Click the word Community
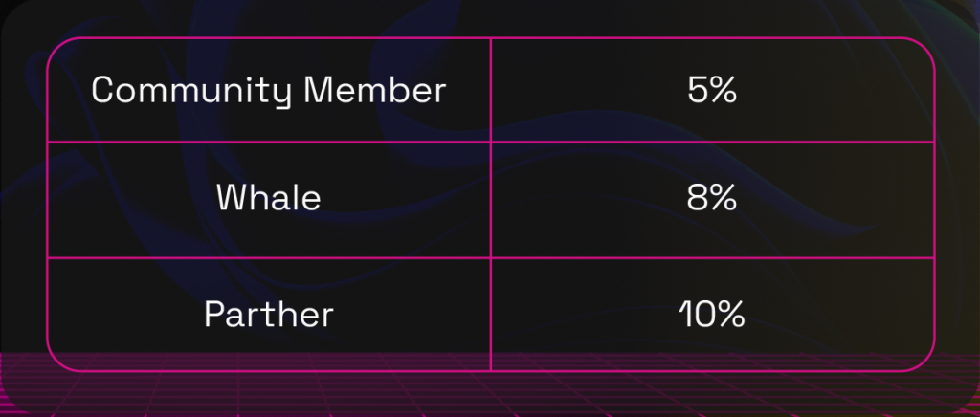The width and height of the screenshot is (980, 417). 191,91
